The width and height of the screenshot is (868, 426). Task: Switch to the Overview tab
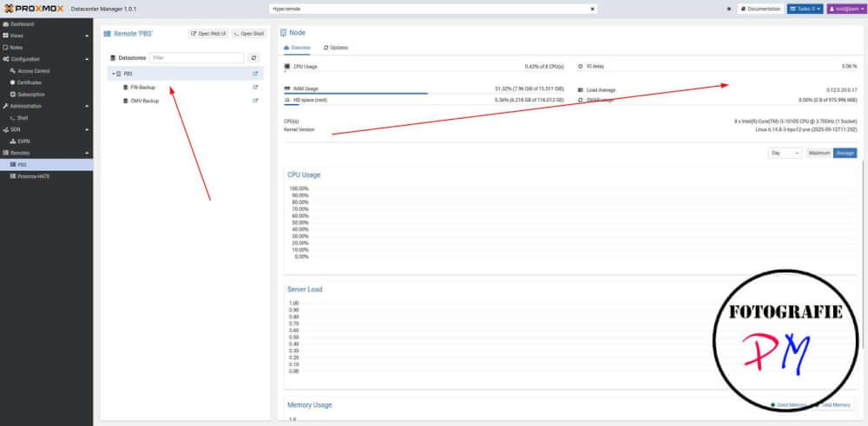[297, 48]
